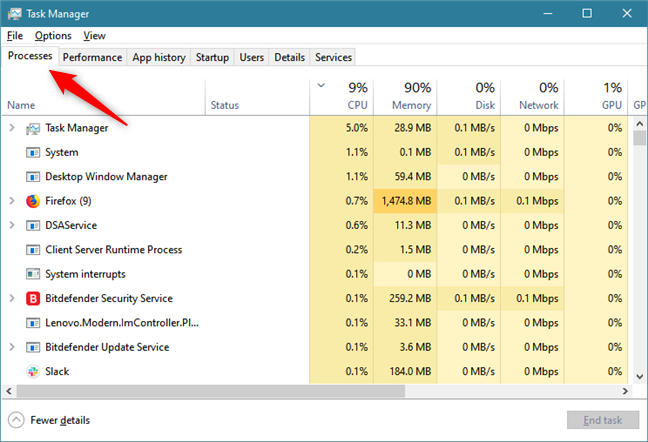Click Task Manager's 5.0% CPU value
This screenshot has width=648, height=442.
(x=357, y=128)
